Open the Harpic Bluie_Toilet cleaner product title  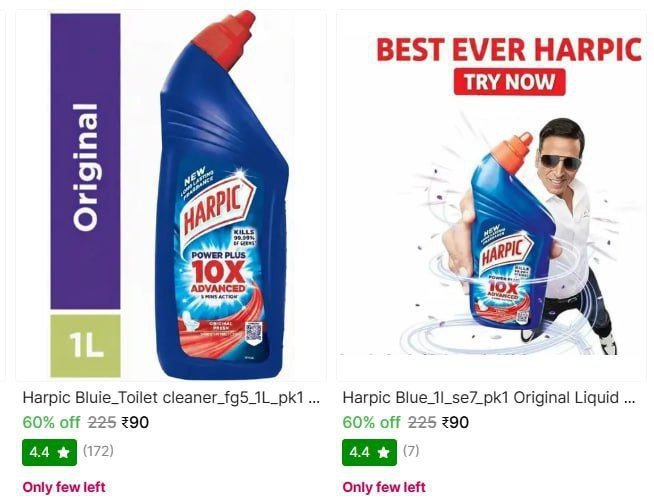click(171, 397)
